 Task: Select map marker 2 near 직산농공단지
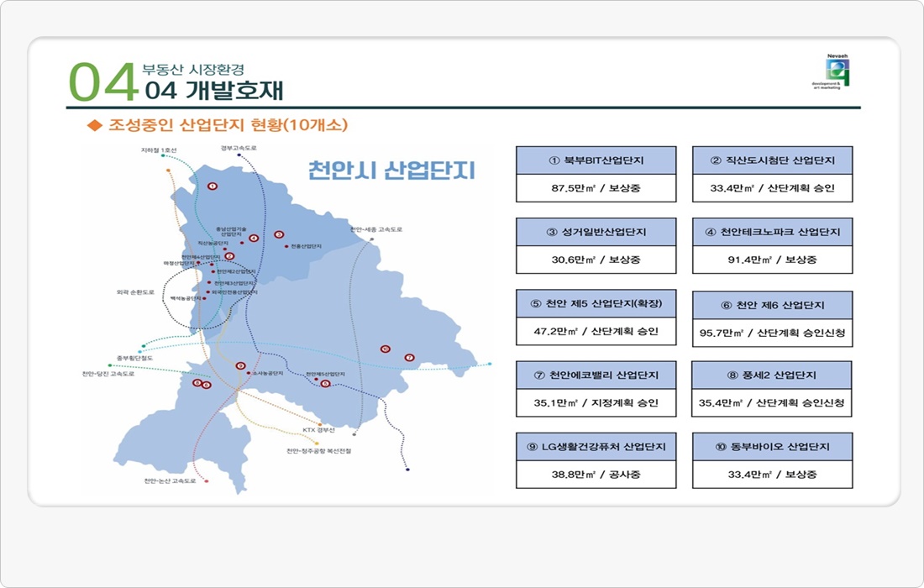click(230, 256)
